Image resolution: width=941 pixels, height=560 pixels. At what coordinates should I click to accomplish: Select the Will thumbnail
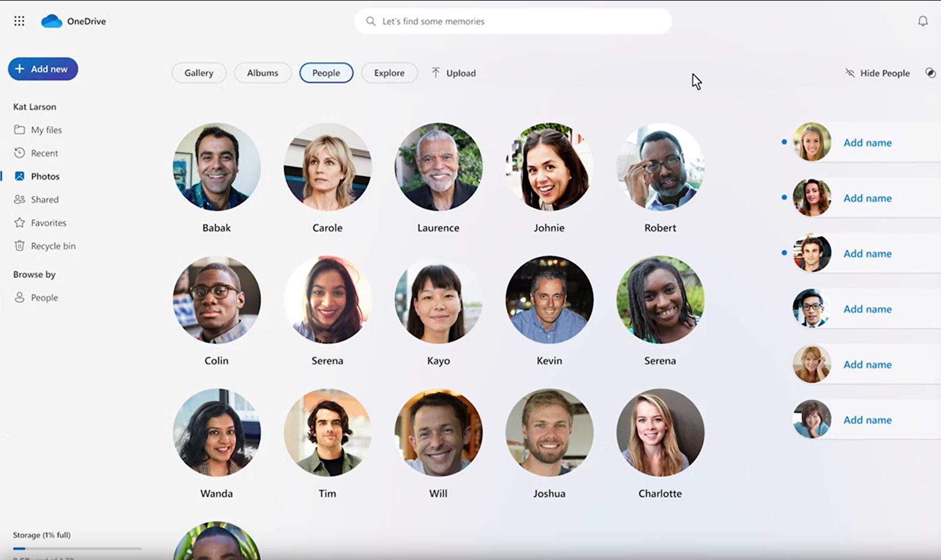tap(439, 433)
